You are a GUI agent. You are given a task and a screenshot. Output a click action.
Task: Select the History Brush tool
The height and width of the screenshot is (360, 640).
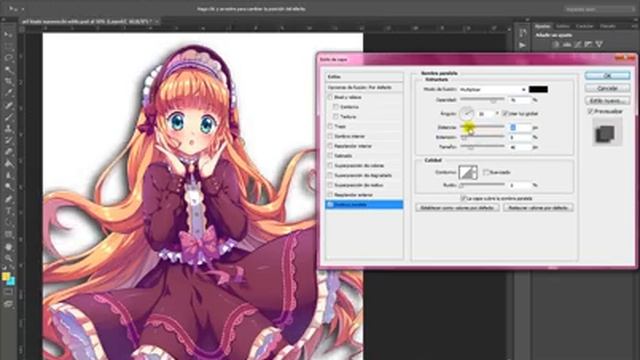[8, 140]
